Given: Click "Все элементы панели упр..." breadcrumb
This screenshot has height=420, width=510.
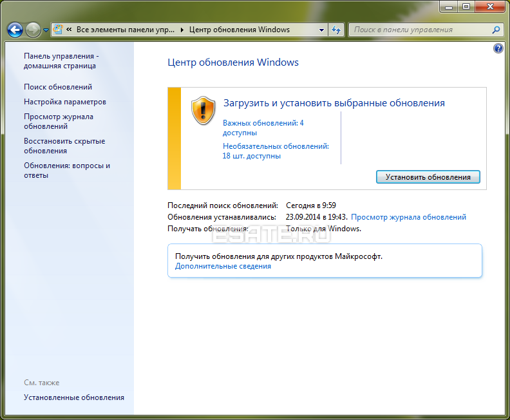Looking at the screenshot, I should (126, 30).
